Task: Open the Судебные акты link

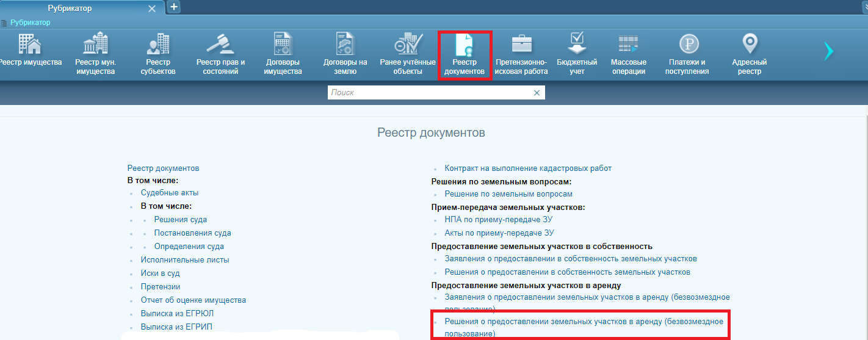Action: coord(161,193)
